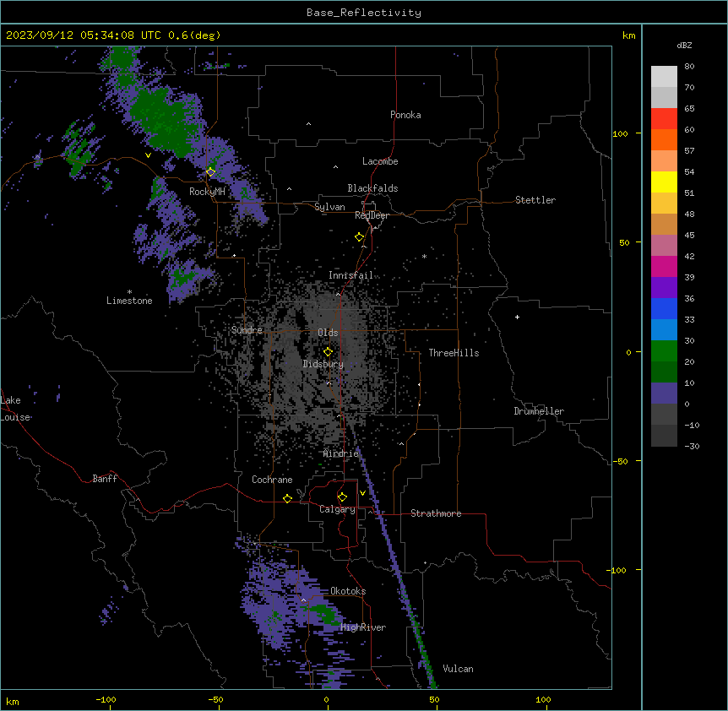Click the Innisfail city label
This screenshot has width=728, height=711.
pos(350,275)
